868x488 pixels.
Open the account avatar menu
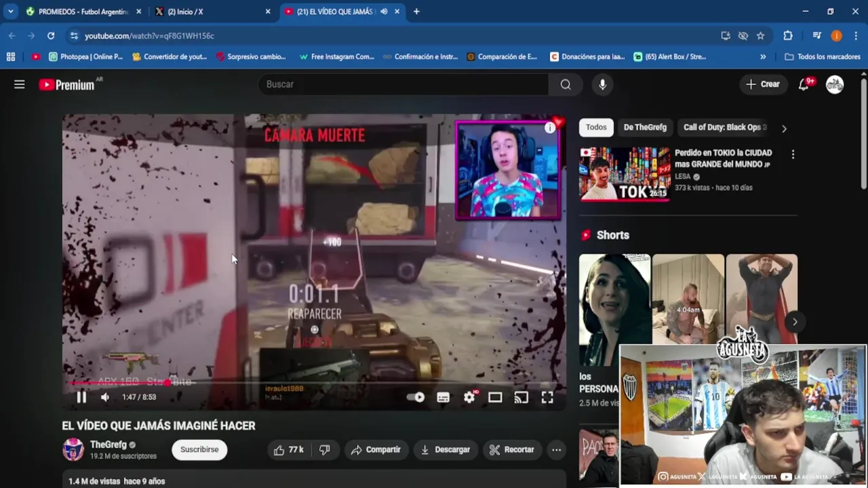pos(835,84)
